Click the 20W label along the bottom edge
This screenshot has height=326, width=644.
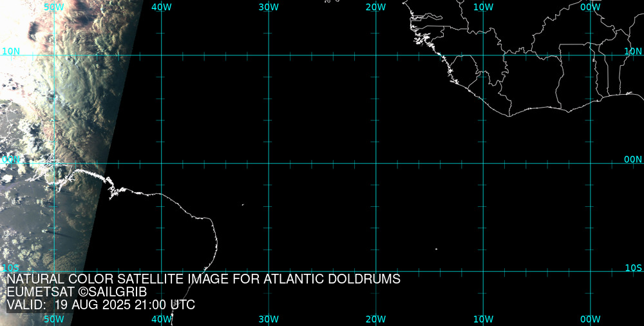[x=376, y=319]
